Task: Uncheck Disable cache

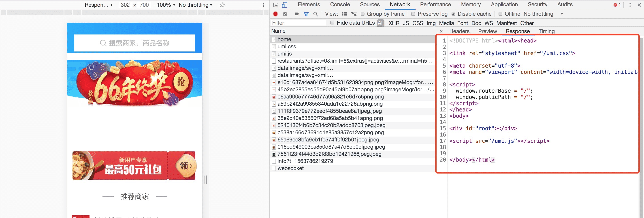Action: tap(453, 14)
